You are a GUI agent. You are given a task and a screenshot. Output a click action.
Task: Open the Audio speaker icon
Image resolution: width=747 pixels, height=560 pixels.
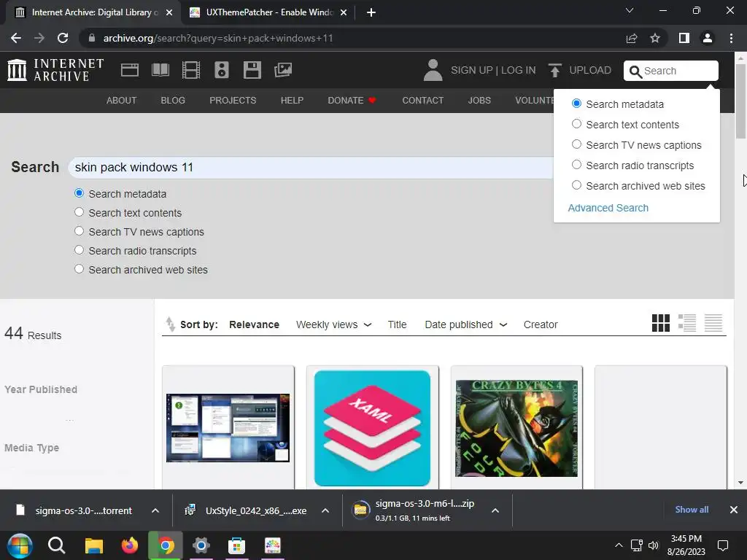tap(222, 70)
